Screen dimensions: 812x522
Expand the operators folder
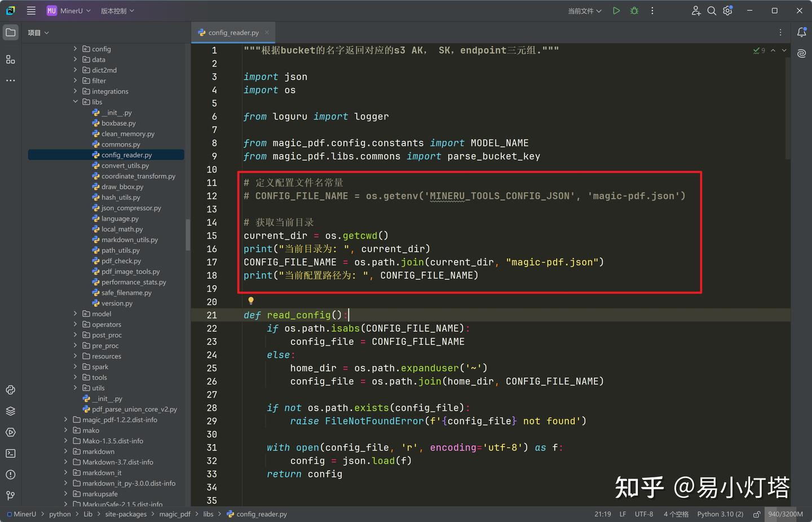pyautogui.click(x=76, y=324)
